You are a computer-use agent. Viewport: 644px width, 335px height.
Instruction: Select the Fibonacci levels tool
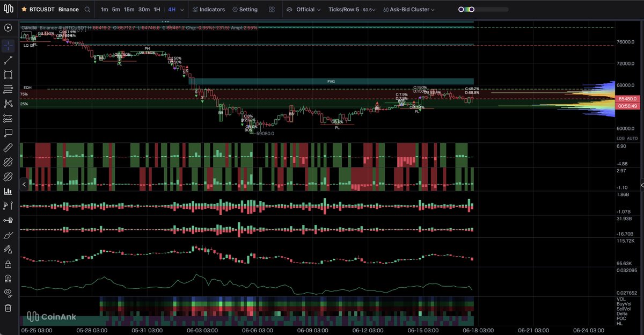[8, 118]
